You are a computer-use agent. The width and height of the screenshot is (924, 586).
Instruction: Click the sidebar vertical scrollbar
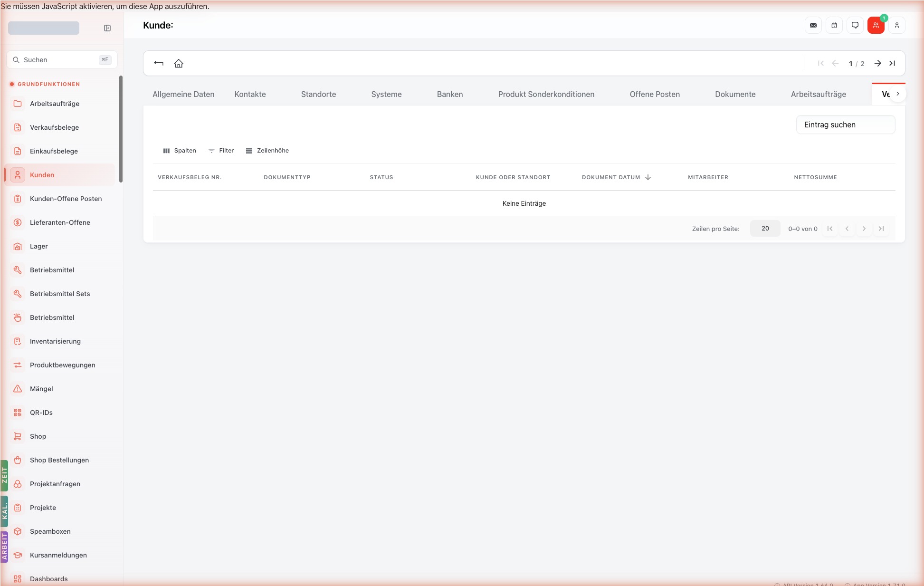tap(121, 128)
